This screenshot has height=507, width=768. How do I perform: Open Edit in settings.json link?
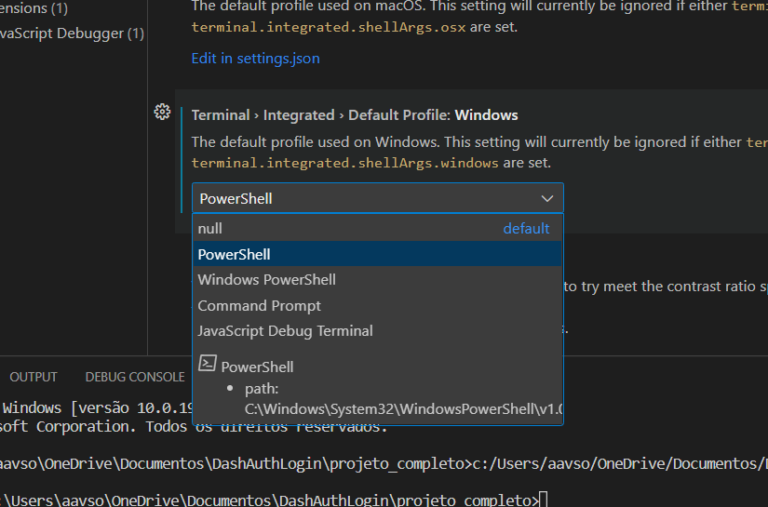point(255,58)
